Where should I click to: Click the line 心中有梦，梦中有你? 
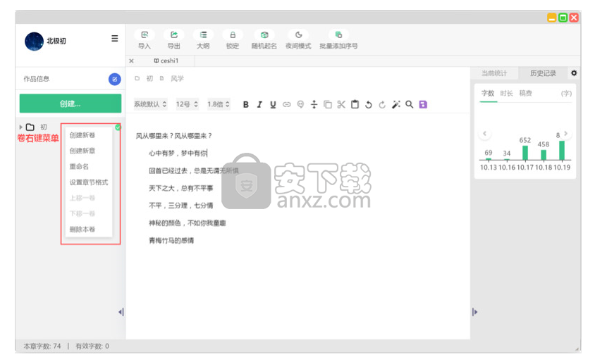coord(178,153)
